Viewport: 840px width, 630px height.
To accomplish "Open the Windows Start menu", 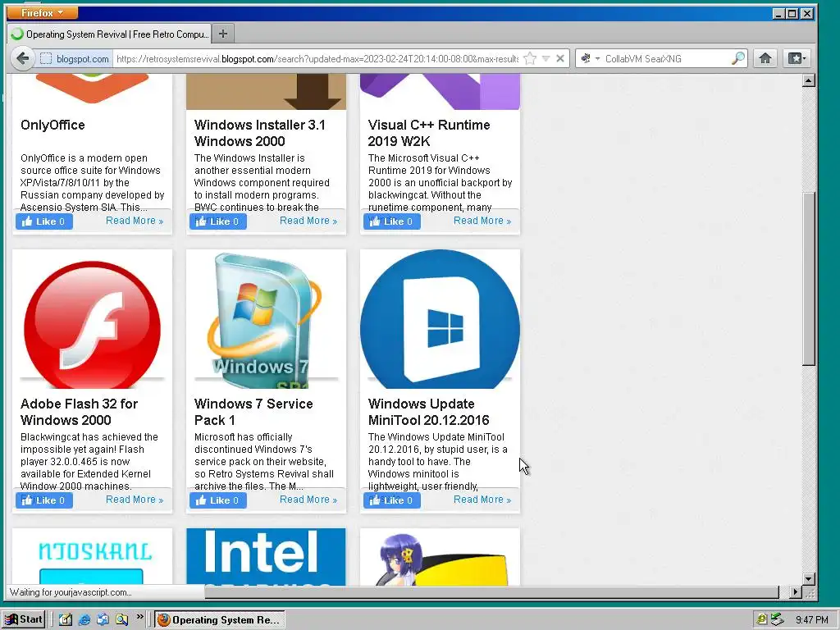I will 24,620.
